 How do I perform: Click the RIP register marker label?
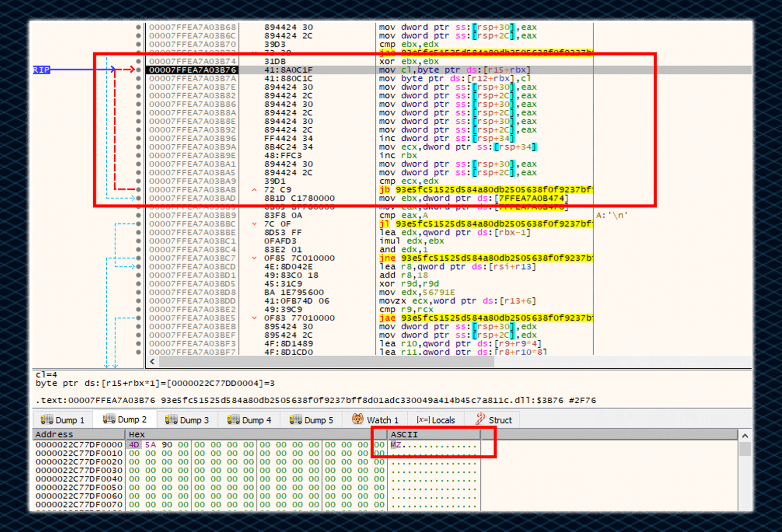click(41, 70)
